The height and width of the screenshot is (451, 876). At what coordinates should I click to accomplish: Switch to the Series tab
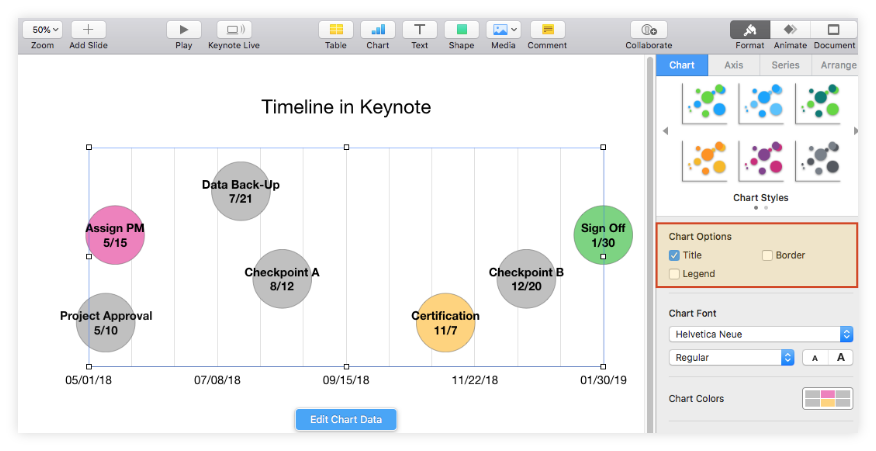coord(785,65)
